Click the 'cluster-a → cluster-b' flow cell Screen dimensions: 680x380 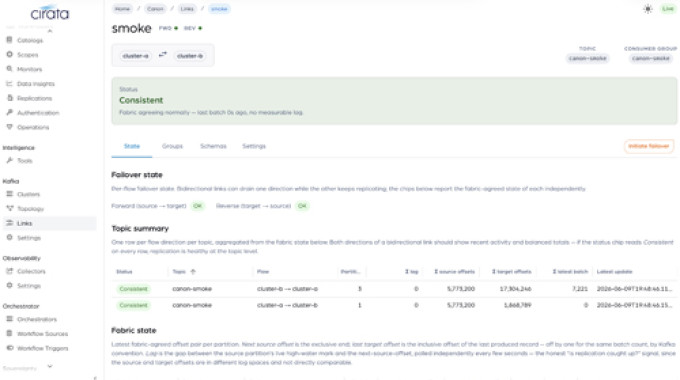tap(287, 305)
